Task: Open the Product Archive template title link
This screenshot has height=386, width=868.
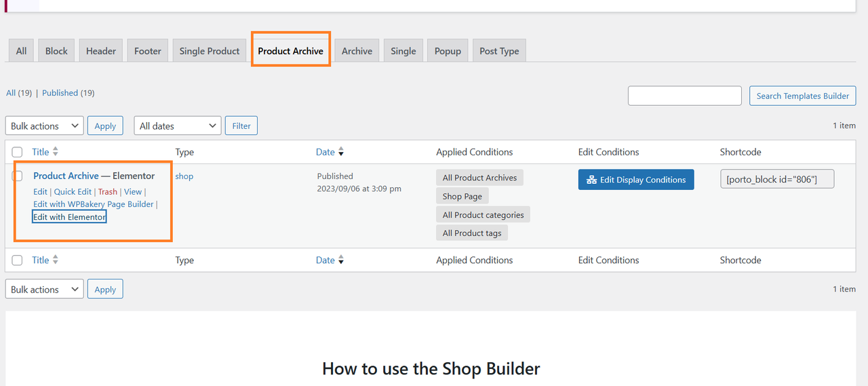Action: pyautogui.click(x=66, y=176)
